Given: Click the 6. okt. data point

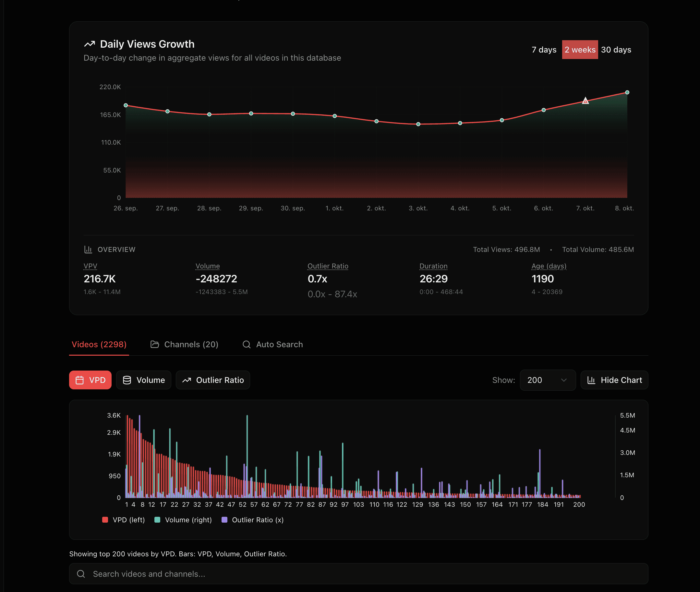Looking at the screenshot, I should 544,110.
